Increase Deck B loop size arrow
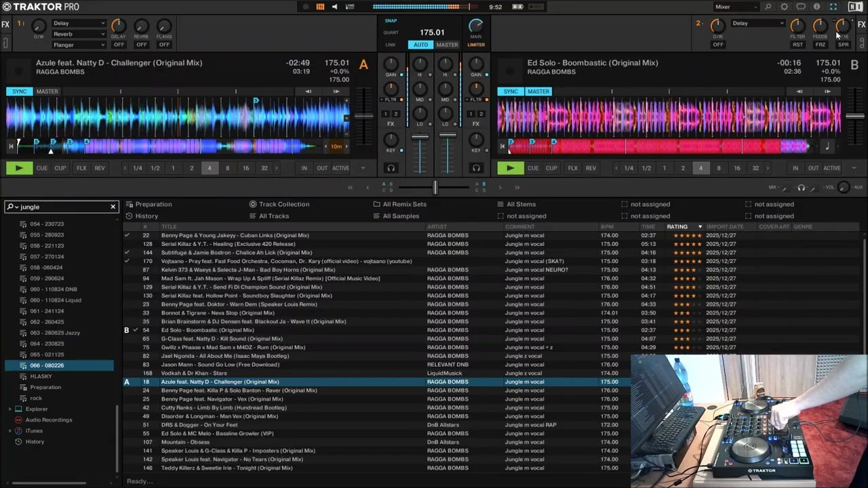This screenshot has width=868, height=488. [768, 168]
